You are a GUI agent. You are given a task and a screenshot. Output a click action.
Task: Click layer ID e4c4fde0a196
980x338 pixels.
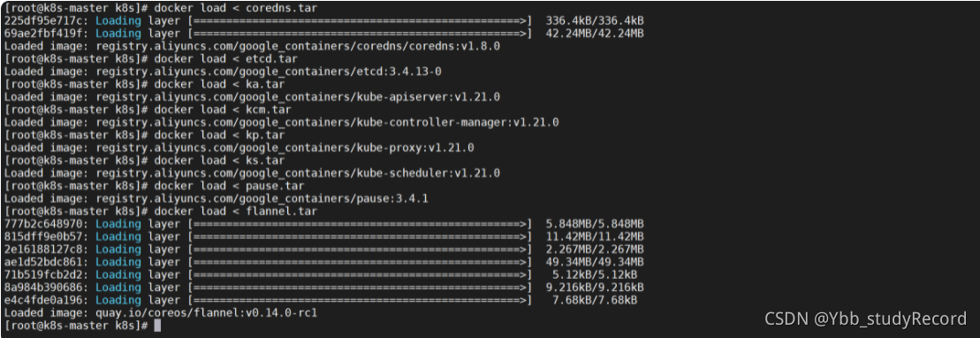44,300
